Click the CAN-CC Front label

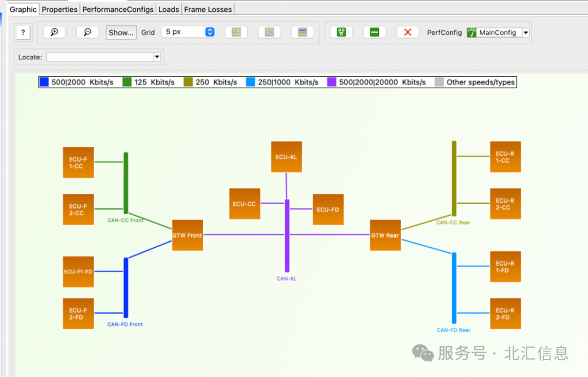click(125, 220)
